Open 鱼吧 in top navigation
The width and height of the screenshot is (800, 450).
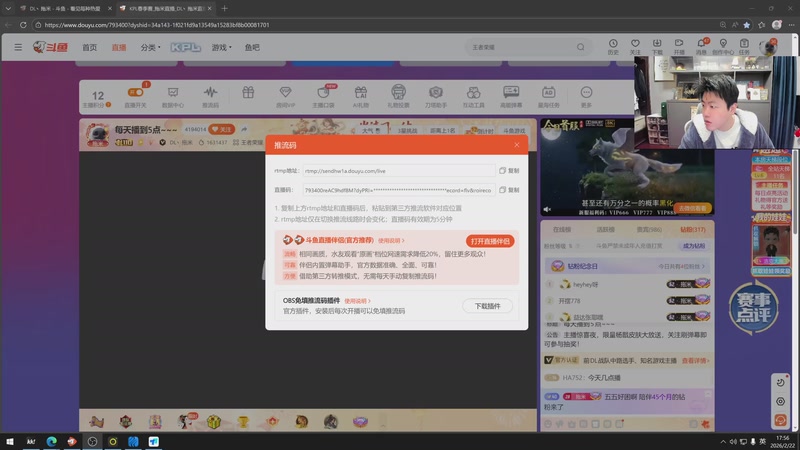pos(252,47)
